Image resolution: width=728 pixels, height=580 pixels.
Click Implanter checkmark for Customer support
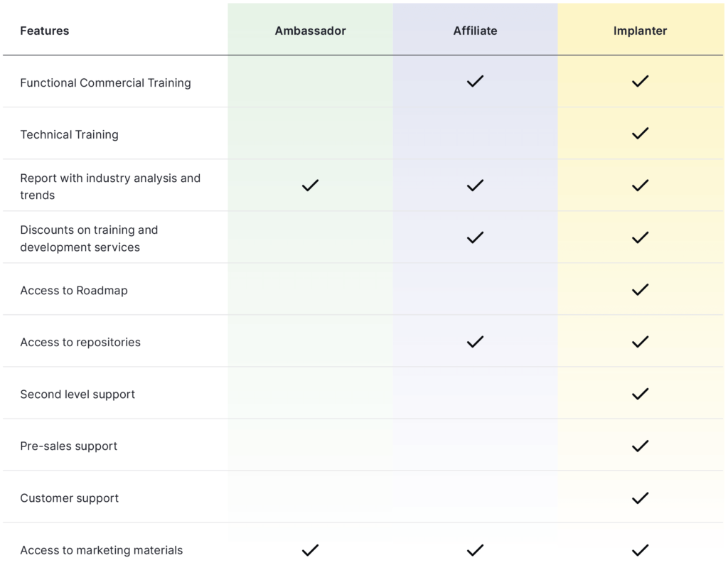(x=640, y=498)
